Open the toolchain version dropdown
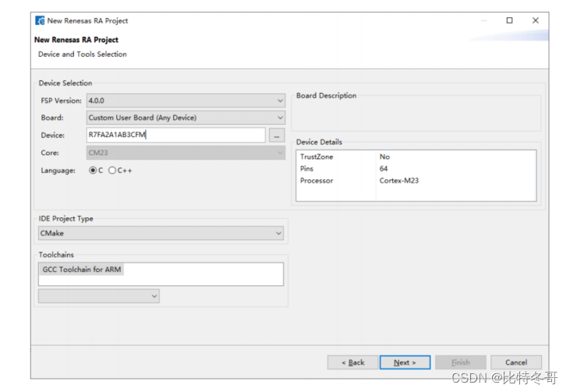The width and height of the screenshot is (570, 392). click(99, 296)
